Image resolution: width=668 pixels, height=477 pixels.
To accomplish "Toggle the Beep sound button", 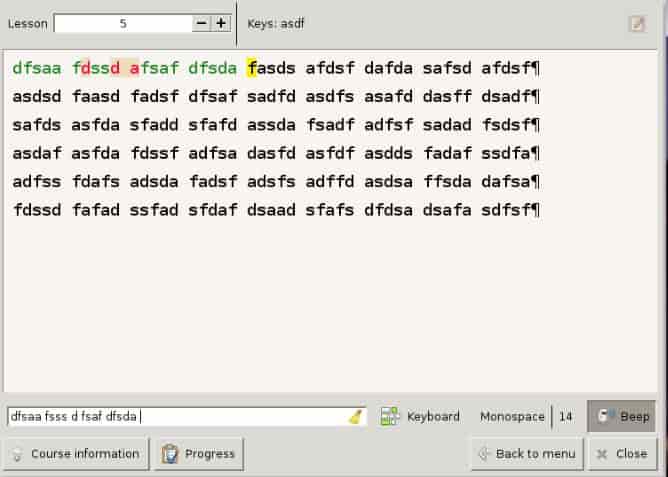I will pyautogui.click(x=621, y=416).
